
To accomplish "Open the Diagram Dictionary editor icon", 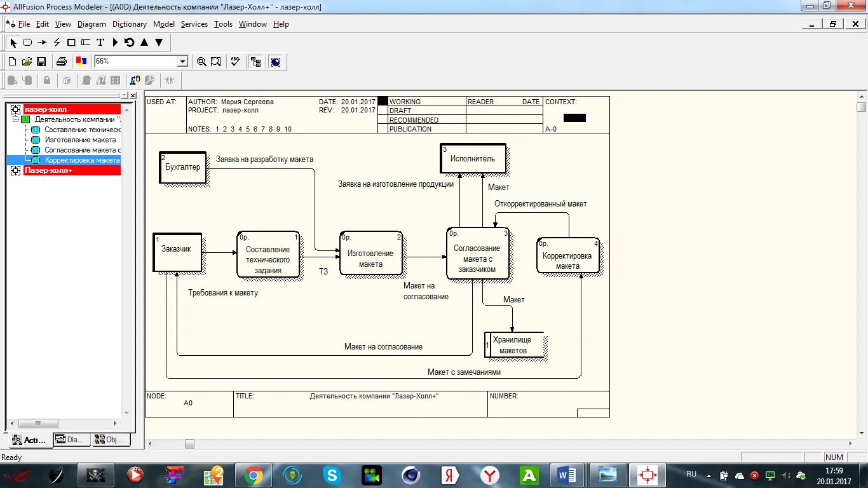I will pos(115,43).
